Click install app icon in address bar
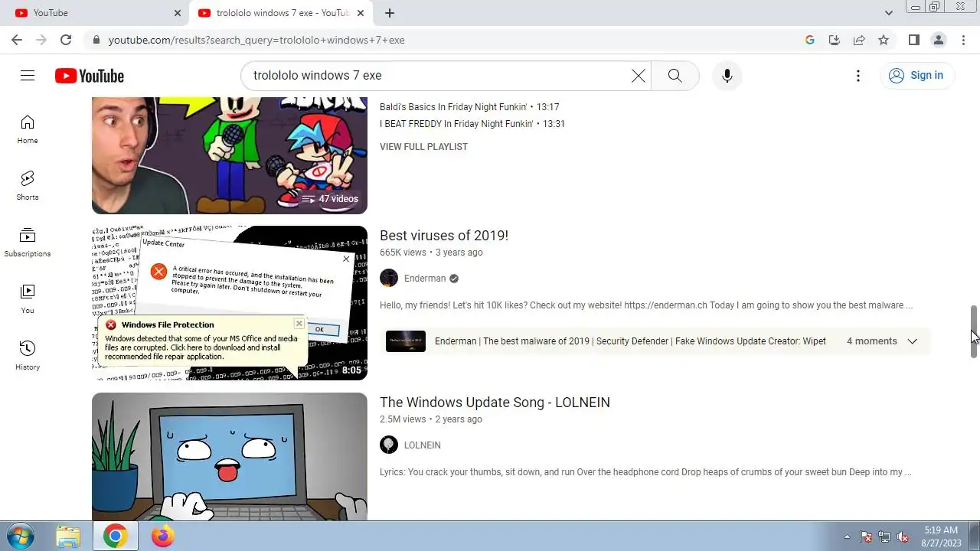980x551 pixels. click(835, 40)
